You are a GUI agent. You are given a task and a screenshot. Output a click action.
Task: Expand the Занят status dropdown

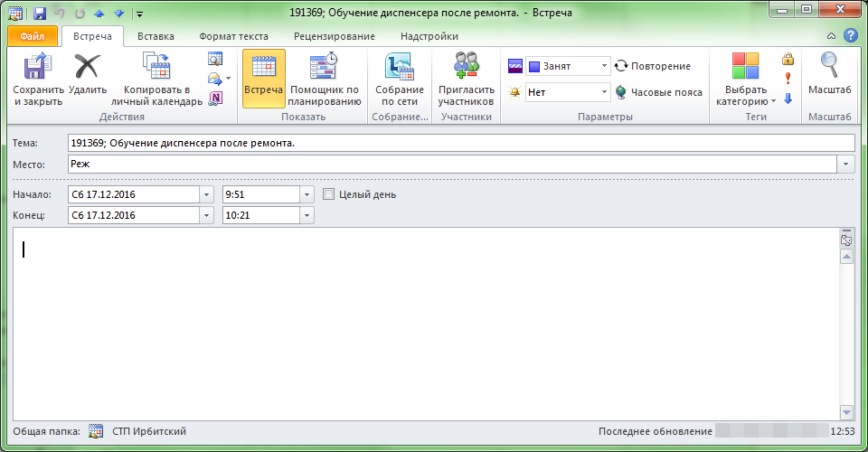[x=604, y=66]
